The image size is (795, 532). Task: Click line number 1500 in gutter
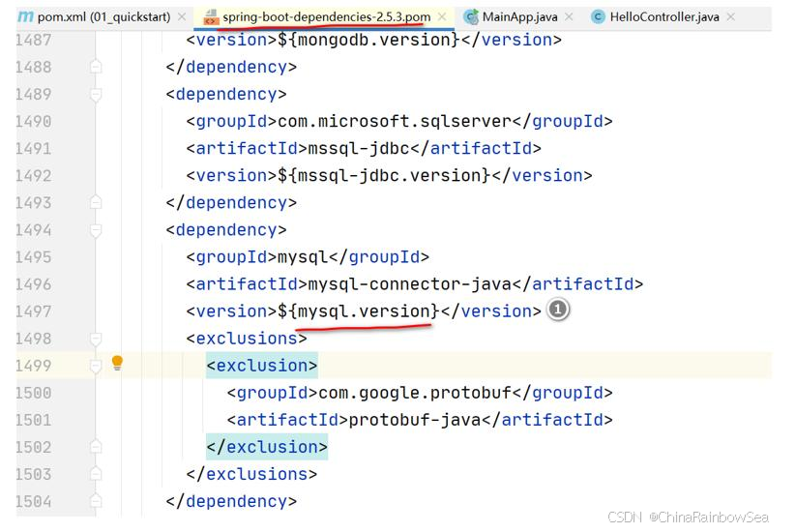click(x=34, y=393)
